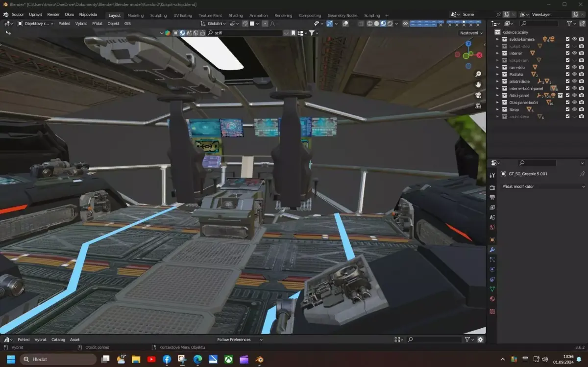This screenshot has height=367, width=588.
Task: Click the pin icon next to GT_SG_Greeble 5.001
Action: coord(582,174)
